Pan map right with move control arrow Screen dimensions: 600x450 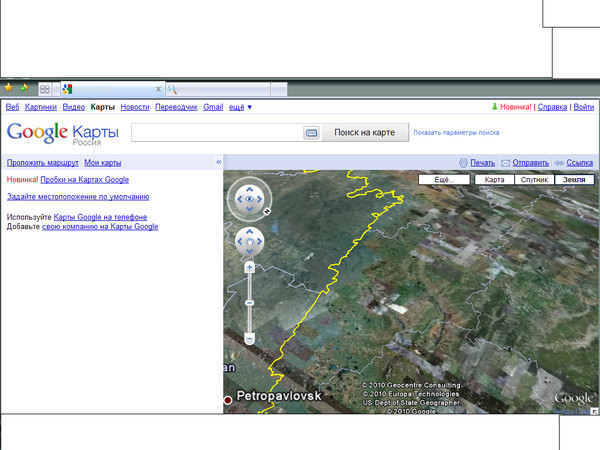point(259,241)
